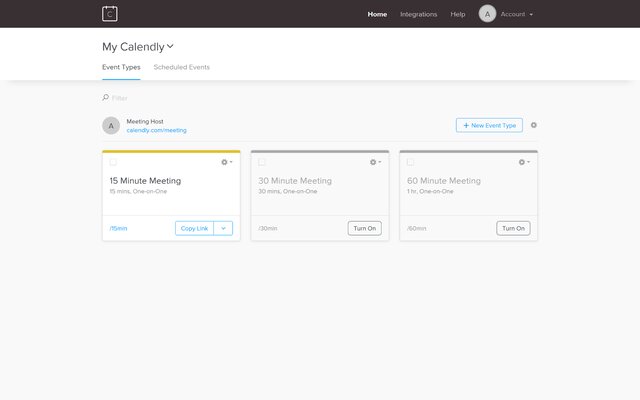Switch to the Event Types tab
The width and height of the screenshot is (640, 400).
coord(121,67)
